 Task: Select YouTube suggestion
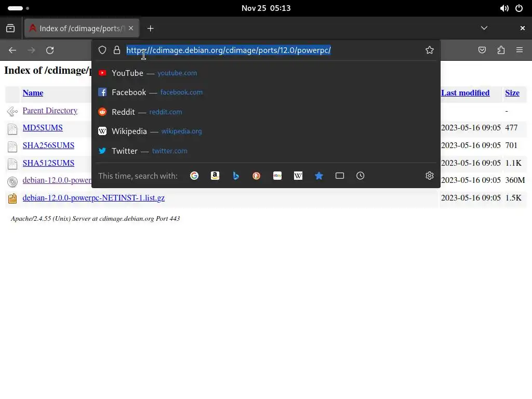point(266,73)
